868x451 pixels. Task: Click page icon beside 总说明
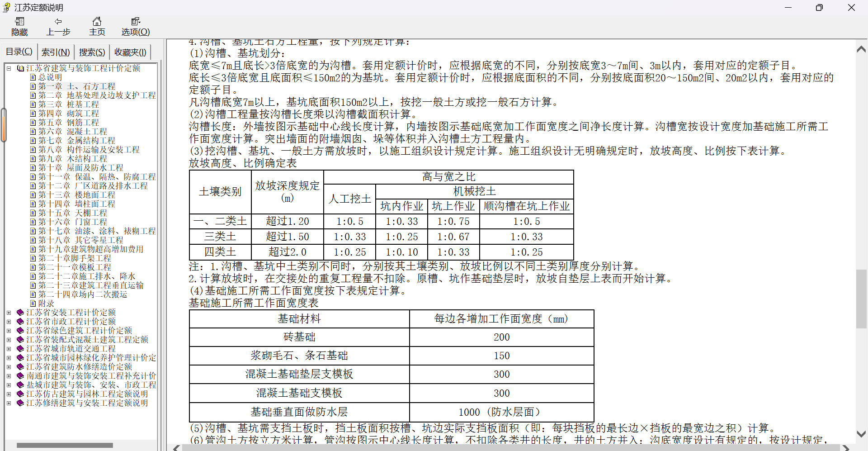pyautogui.click(x=33, y=77)
